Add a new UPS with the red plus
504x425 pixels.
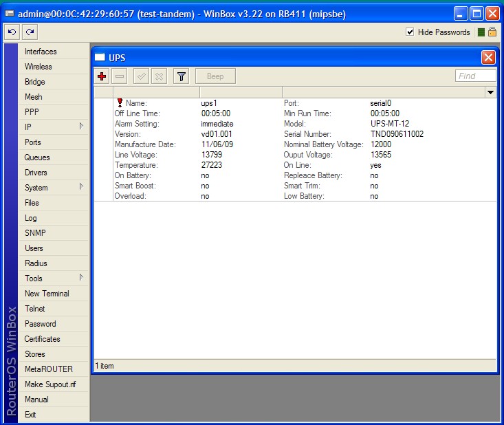tap(102, 76)
